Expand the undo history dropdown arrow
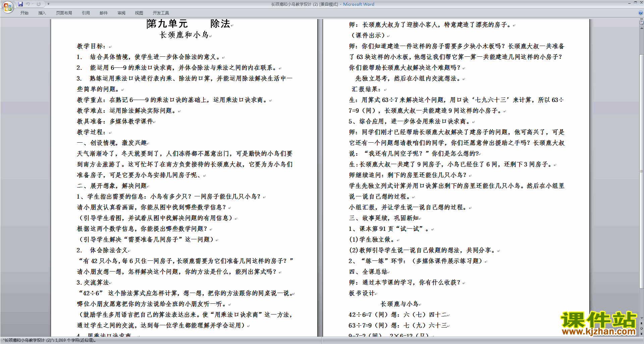644x344 pixels. tap(33, 4)
